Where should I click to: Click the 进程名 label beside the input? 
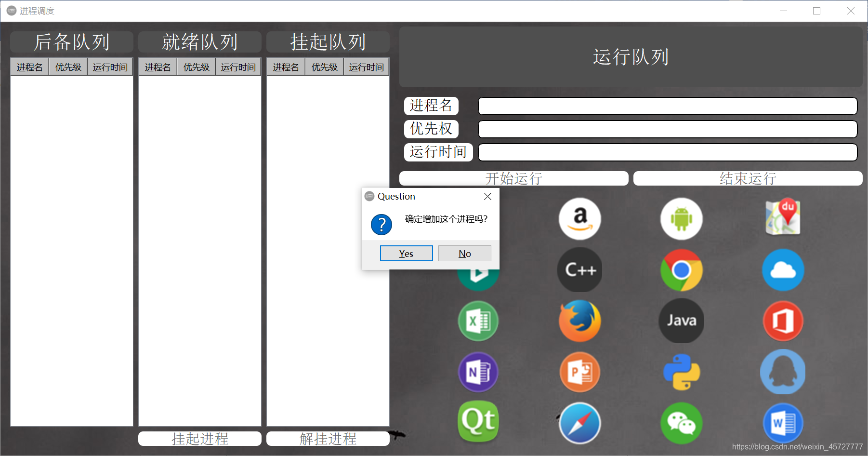pos(431,106)
